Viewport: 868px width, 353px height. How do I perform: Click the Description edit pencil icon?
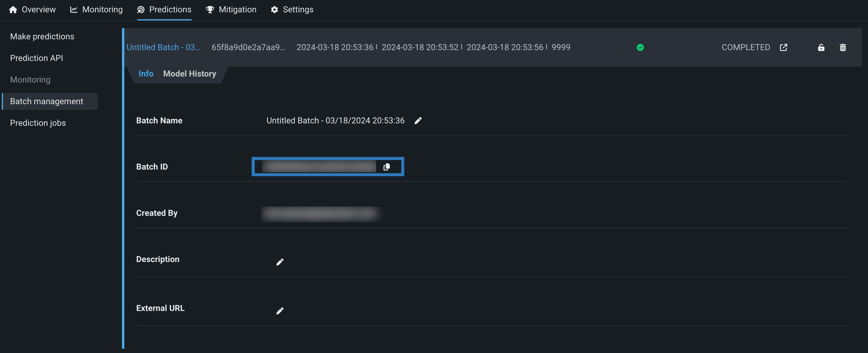pos(280,262)
